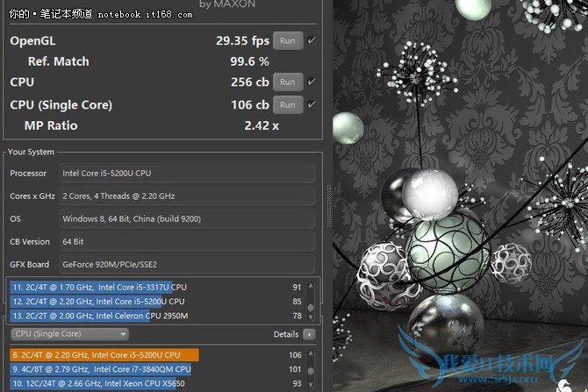Click the GFX Board field GeForce 920M
Screen dimensions: 588x392
tap(187, 265)
